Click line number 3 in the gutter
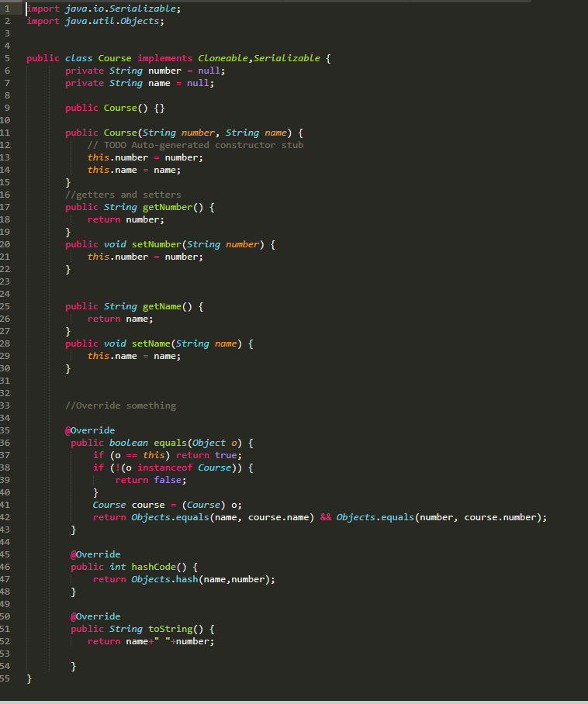This screenshot has width=588, height=704. click(7, 33)
